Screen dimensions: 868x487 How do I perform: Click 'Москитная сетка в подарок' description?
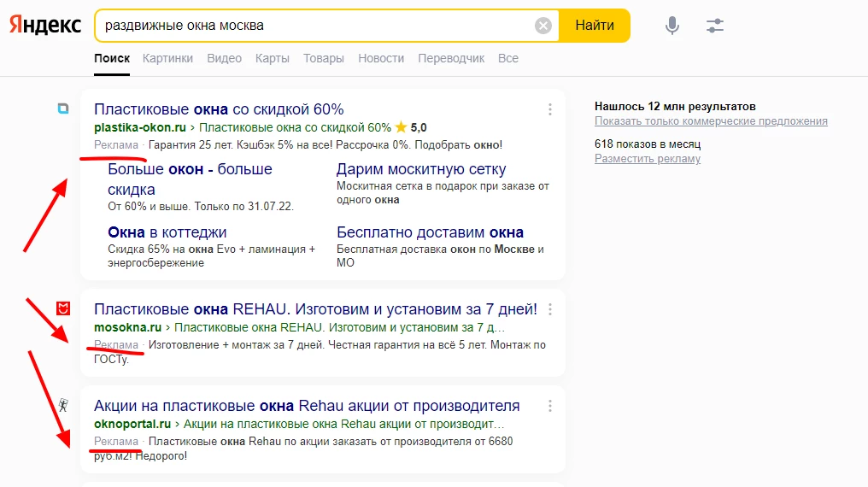[443, 192]
